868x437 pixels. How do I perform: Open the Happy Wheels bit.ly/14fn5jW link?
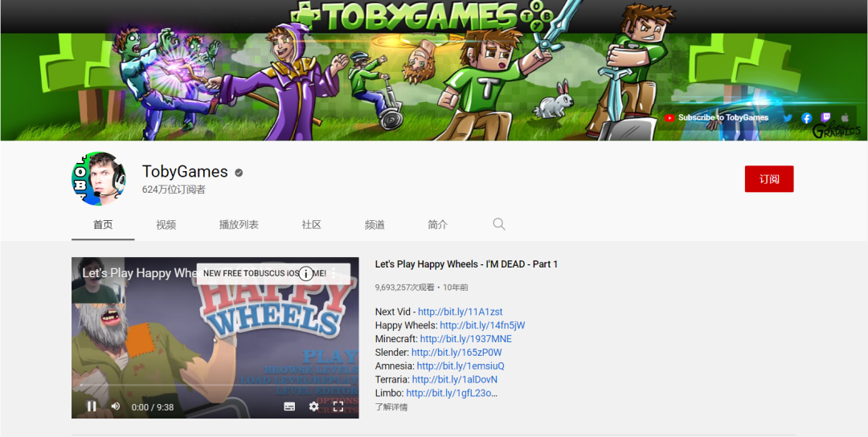click(482, 325)
